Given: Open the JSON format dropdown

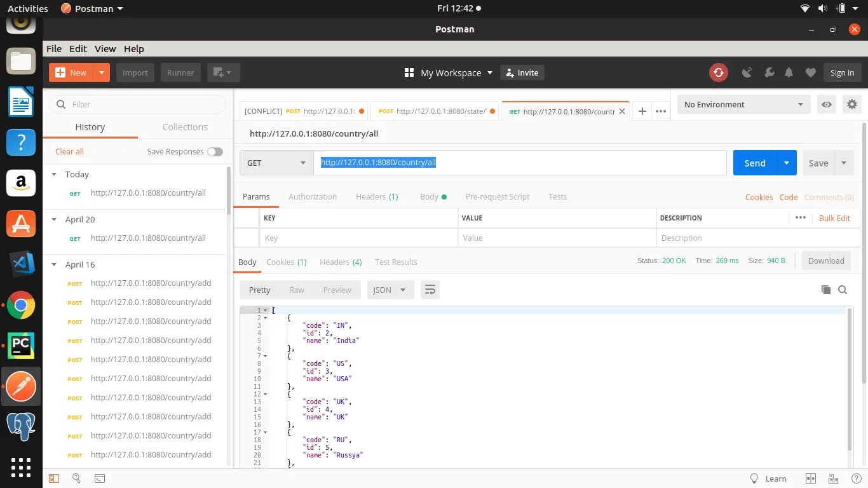Looking at the screenshot, I should [x=390, y=290].
